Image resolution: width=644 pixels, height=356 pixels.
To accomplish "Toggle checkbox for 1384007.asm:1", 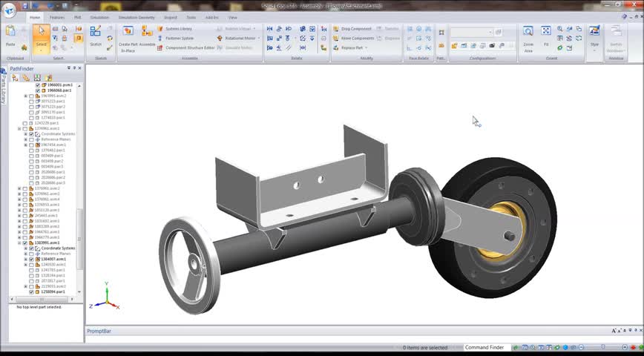I will pos(32,260).
